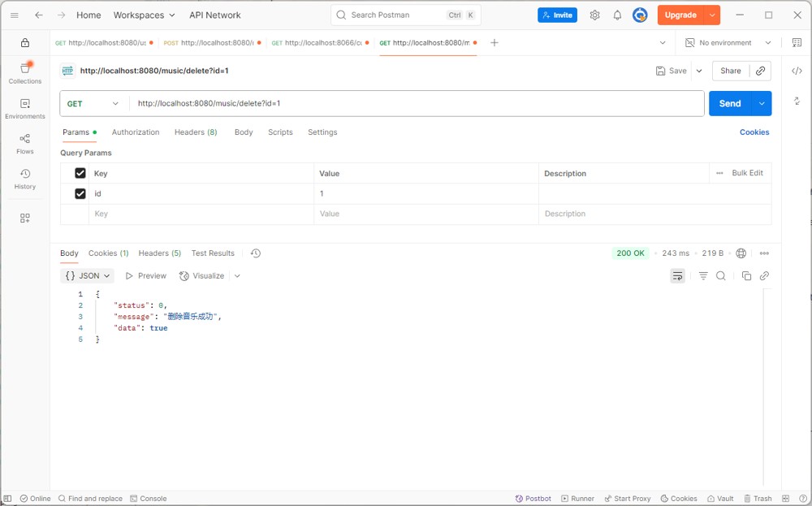Switch to request Headers (8) tab
Screen dimensions: 812x506
[x=196, y=132]
